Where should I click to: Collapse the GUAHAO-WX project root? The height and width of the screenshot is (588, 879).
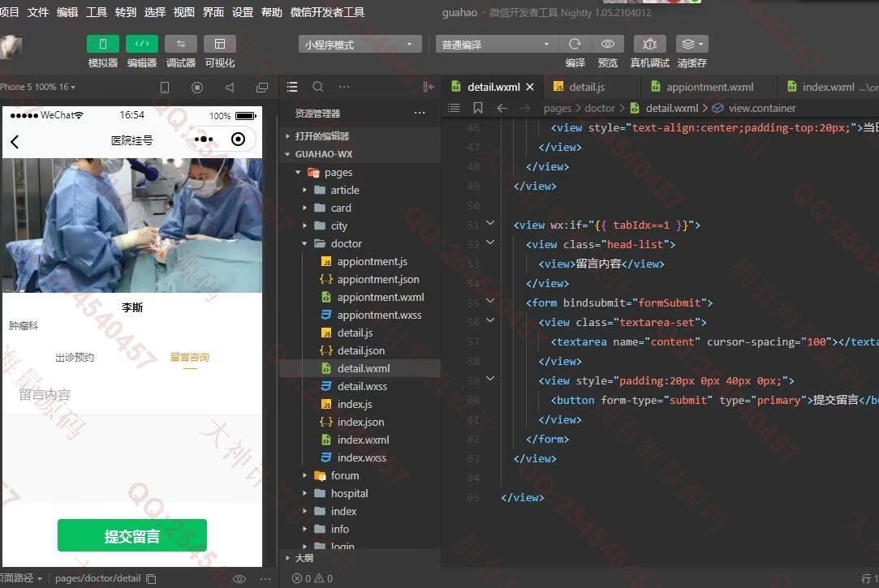[359, 154]
